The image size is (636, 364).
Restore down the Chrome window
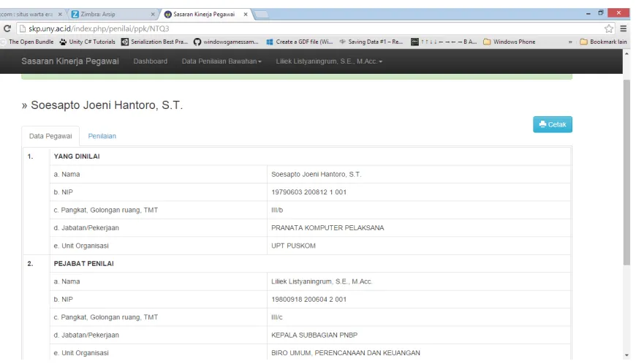pos(601,13)
